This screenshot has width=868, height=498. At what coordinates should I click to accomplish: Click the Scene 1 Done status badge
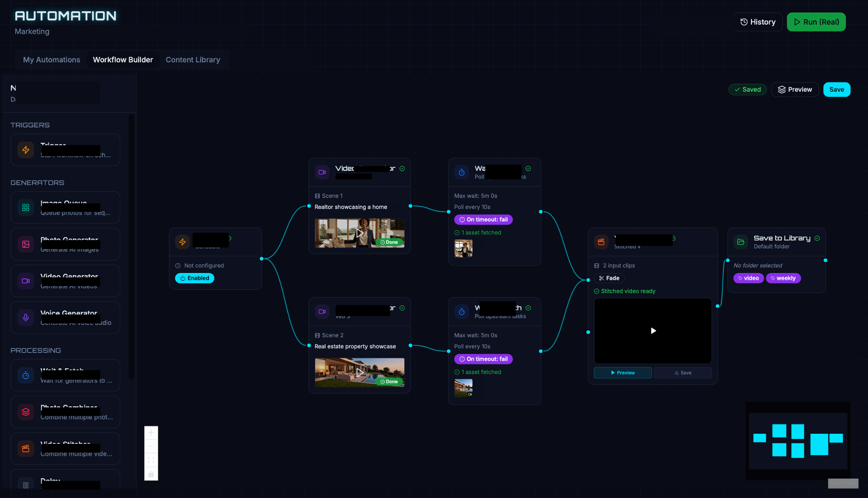click(389, 242)
